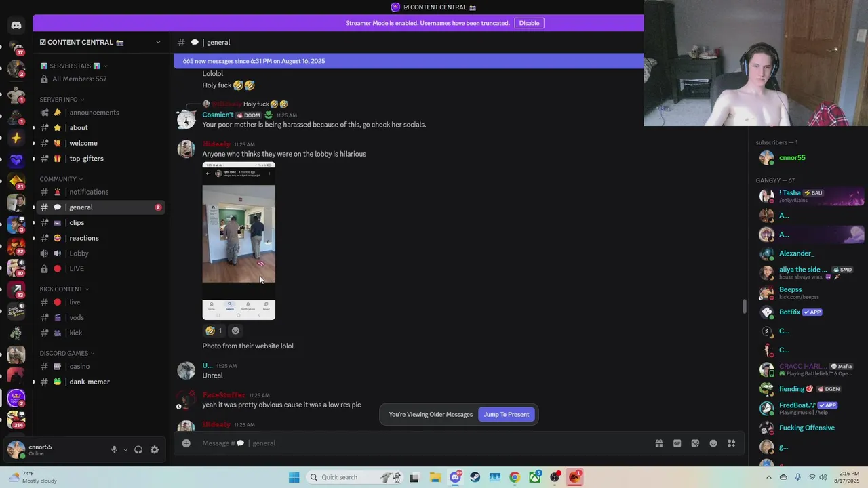The width and height of the screenshot is (868, 488).
Task: Jump To Present button
Action: click(506, 415)
